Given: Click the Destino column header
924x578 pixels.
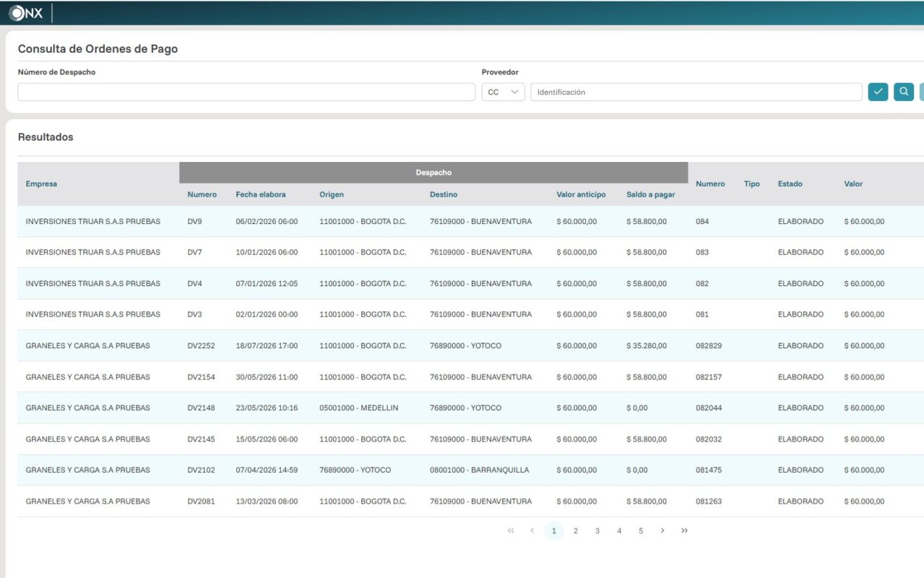Looking at the screenshot, I should click(444, 194).
